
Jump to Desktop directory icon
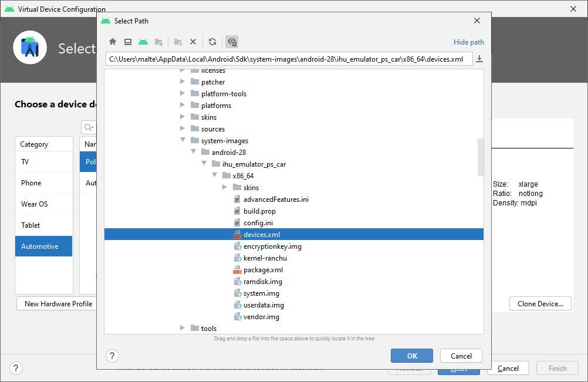click(x=128, y=42)
